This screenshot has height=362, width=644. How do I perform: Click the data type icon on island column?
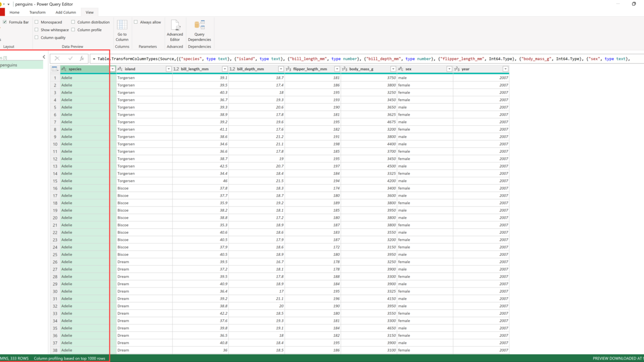click(x=120, y=69)
